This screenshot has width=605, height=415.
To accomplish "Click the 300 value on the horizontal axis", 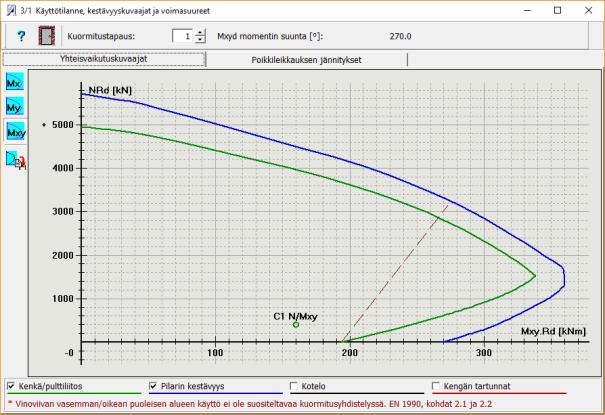I will [x=484, y=353].
